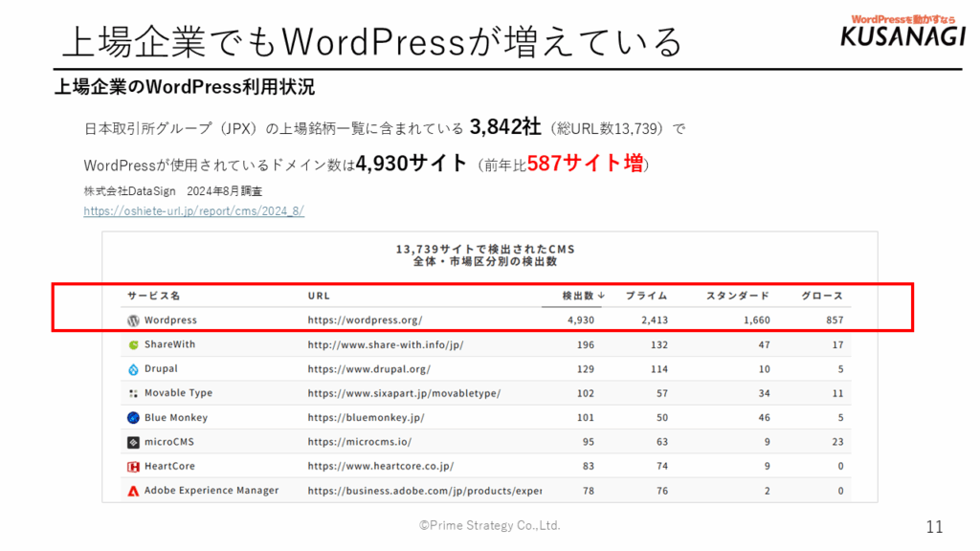Click the ©Prime Strategy Co.,Ltd. footer

(x=489, y=526)
